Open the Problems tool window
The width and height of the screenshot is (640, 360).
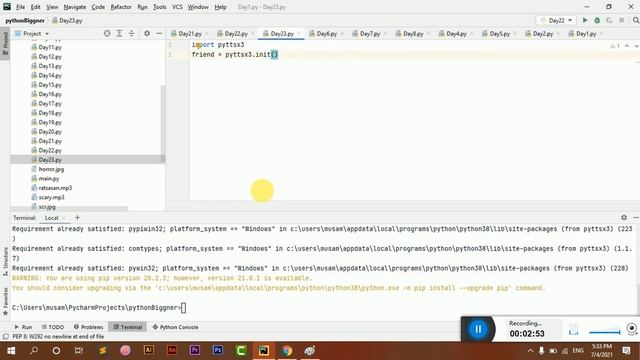[x=89, y=327]
